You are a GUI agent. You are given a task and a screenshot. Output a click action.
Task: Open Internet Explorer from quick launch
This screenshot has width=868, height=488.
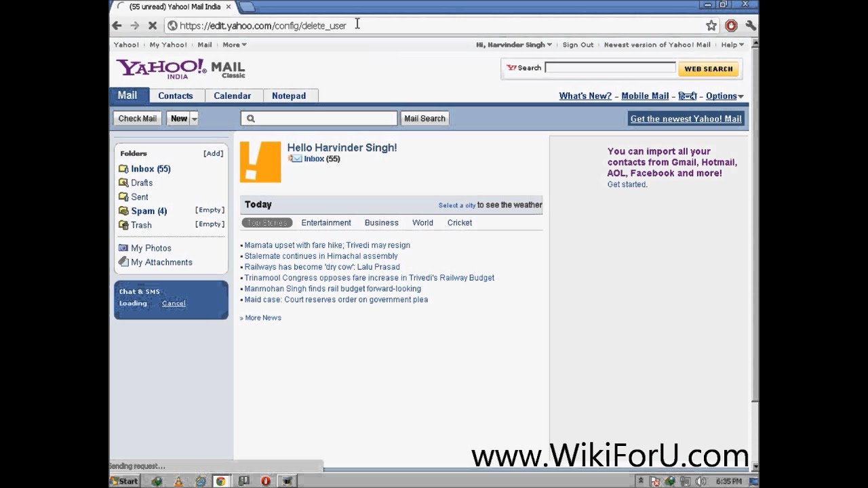coord(201,481)
